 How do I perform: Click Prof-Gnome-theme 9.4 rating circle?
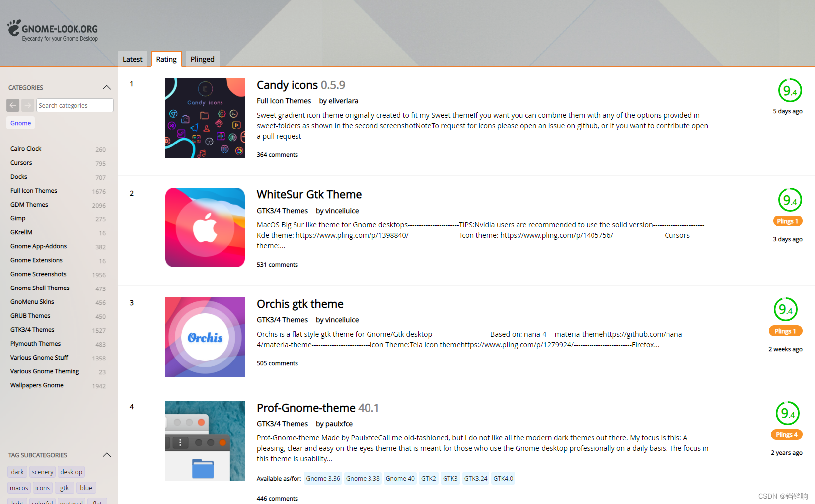click(788, 413)
